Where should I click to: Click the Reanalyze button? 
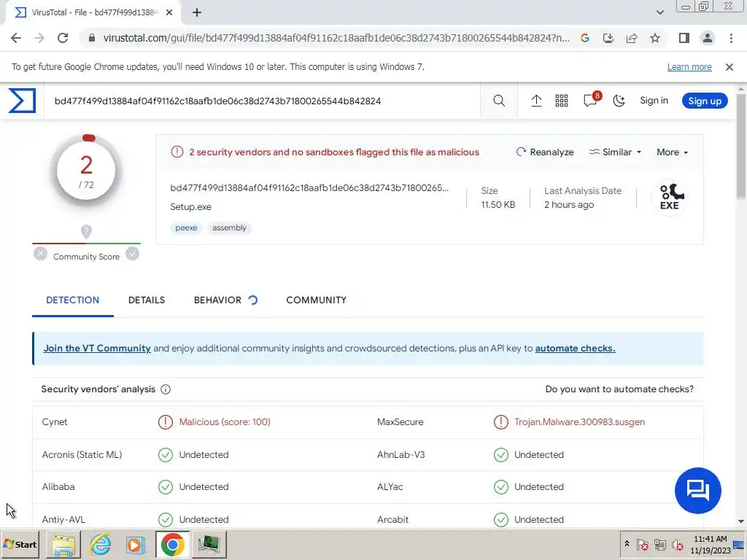point(545,152)
